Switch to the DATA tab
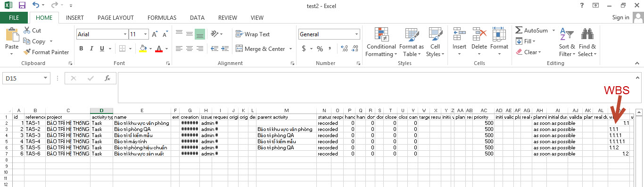This screenshot has height=187, width=644. pos(197,17)
